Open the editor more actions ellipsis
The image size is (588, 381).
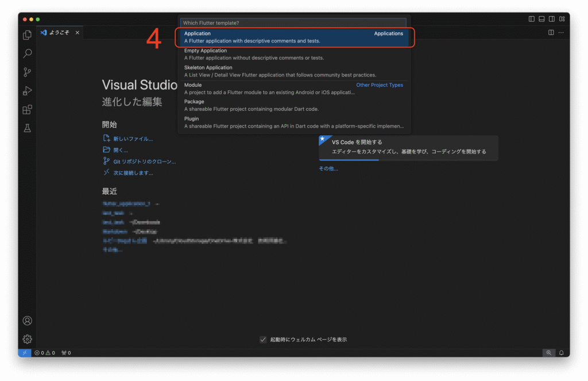561,32
